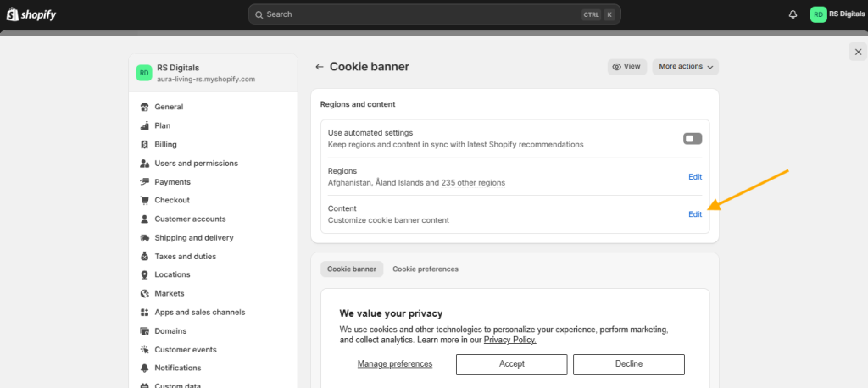The width and height of the screenshot is (868, 388).
Task: Open Shipping and delivery truck icon
Action: (x=144, y=238)
